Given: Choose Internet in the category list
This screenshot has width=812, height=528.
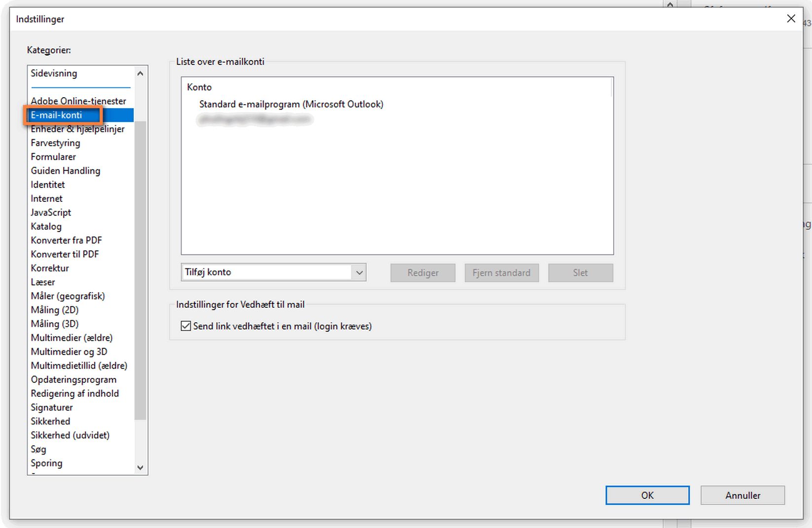Looking at the screenshot, I should [x=46, y=198].
